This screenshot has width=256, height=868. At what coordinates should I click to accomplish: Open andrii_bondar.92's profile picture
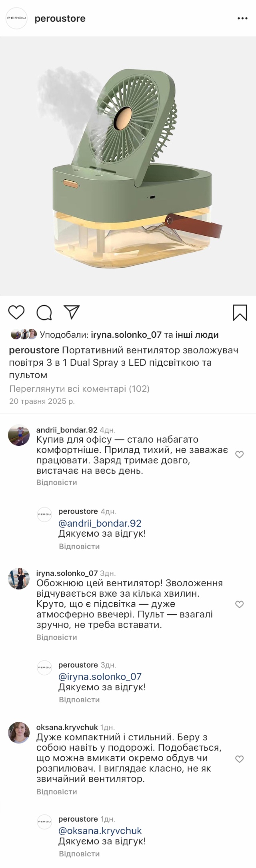[x=19, y=435]
